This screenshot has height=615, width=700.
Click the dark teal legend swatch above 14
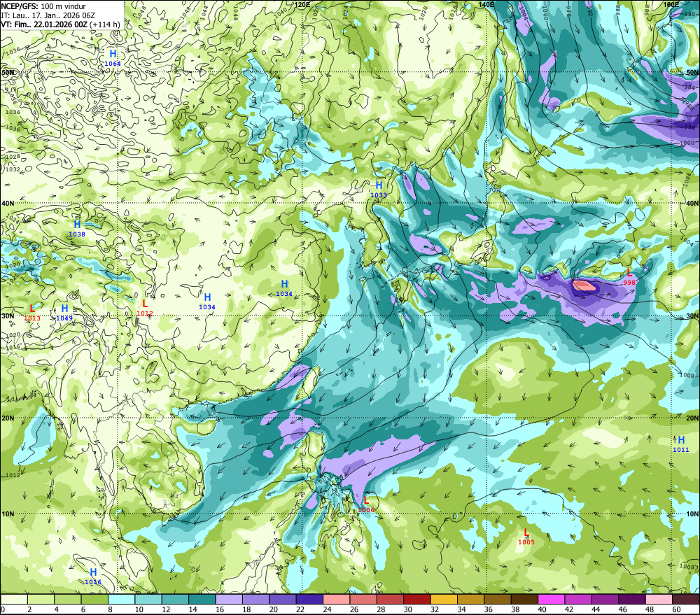pos(202,599)
